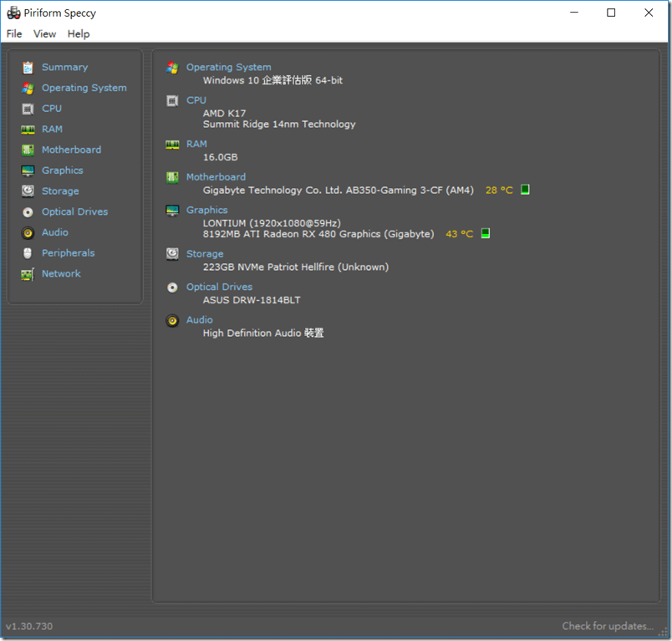The width and height of the screenshot is (672, 641).
Task: Open the Network section in sidebar
Action: 61,273
